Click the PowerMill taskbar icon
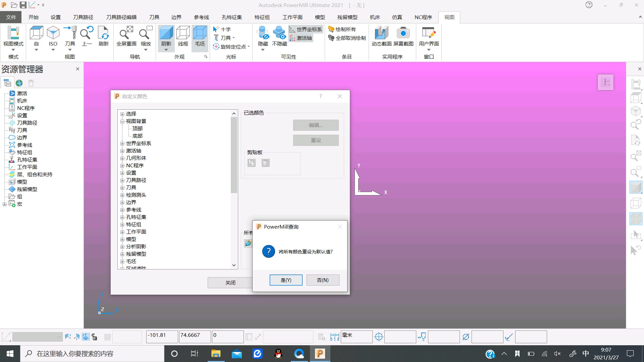 [x=320, y=354]
